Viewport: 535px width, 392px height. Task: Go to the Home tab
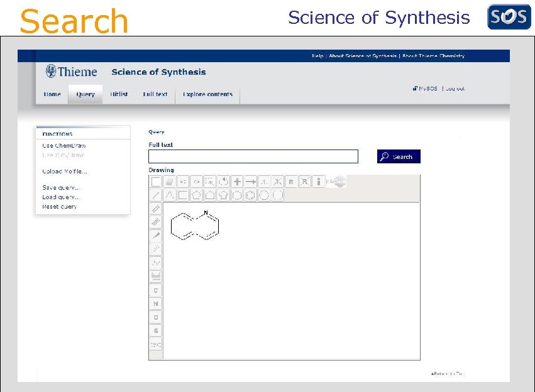coord(52,94)
